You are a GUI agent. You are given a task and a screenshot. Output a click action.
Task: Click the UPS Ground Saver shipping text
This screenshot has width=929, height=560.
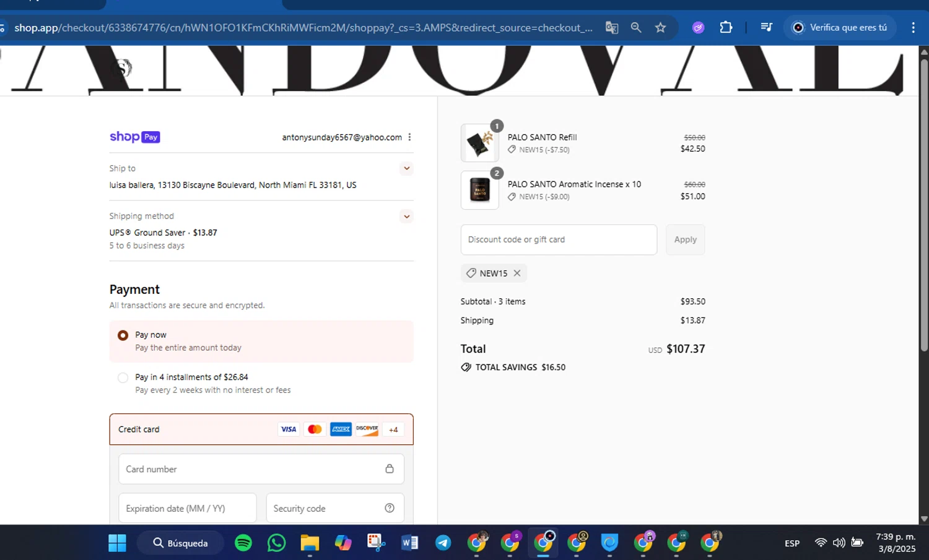point(164,233)
